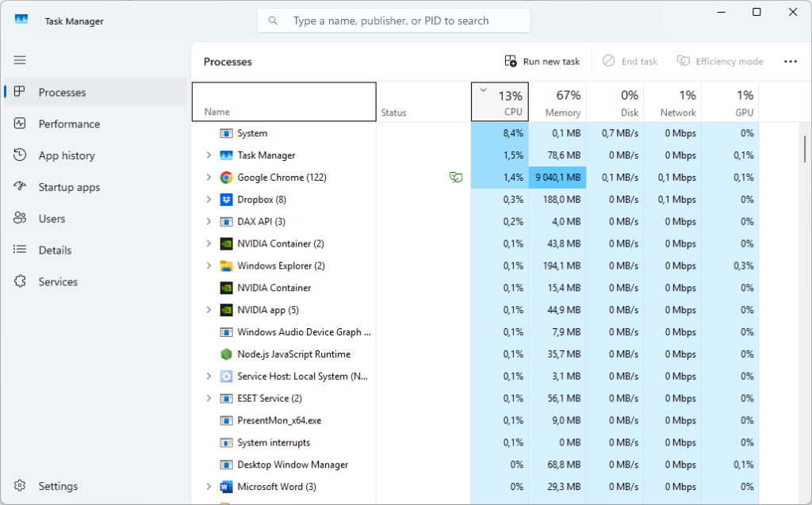The height and width of the screenshot is (505, 812).
Task: Click the Performance graph icon
Action: coord(20,123)
